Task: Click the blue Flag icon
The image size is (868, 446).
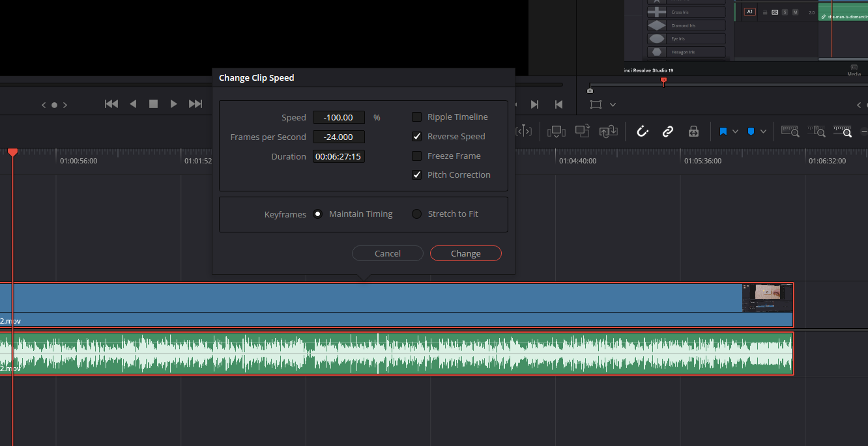Action: (x=723, y=132)
